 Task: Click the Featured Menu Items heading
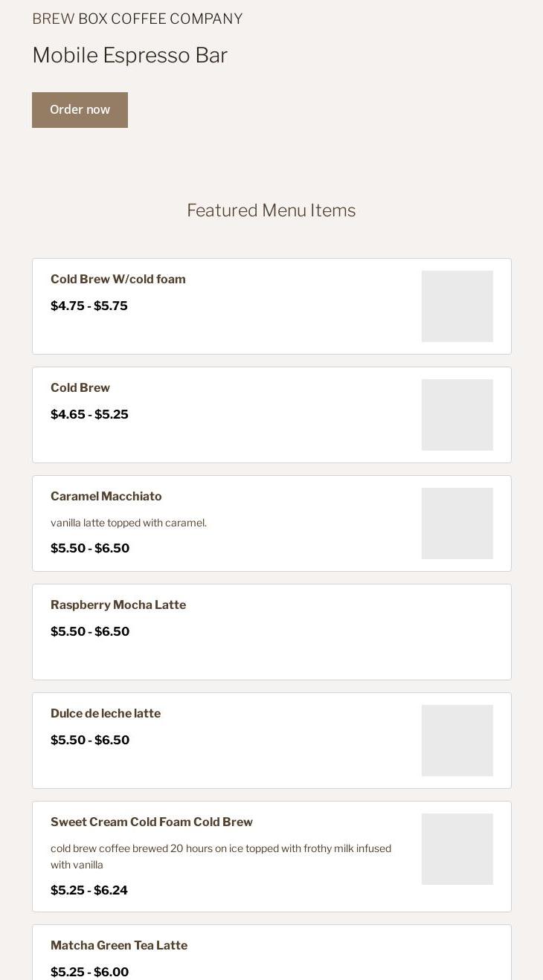point(271,210)
